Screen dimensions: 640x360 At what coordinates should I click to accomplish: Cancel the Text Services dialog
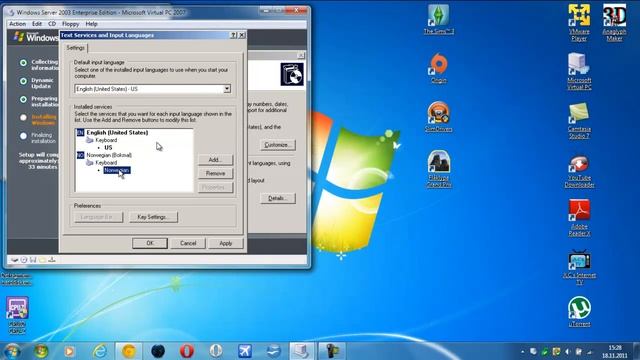(188, 243)
